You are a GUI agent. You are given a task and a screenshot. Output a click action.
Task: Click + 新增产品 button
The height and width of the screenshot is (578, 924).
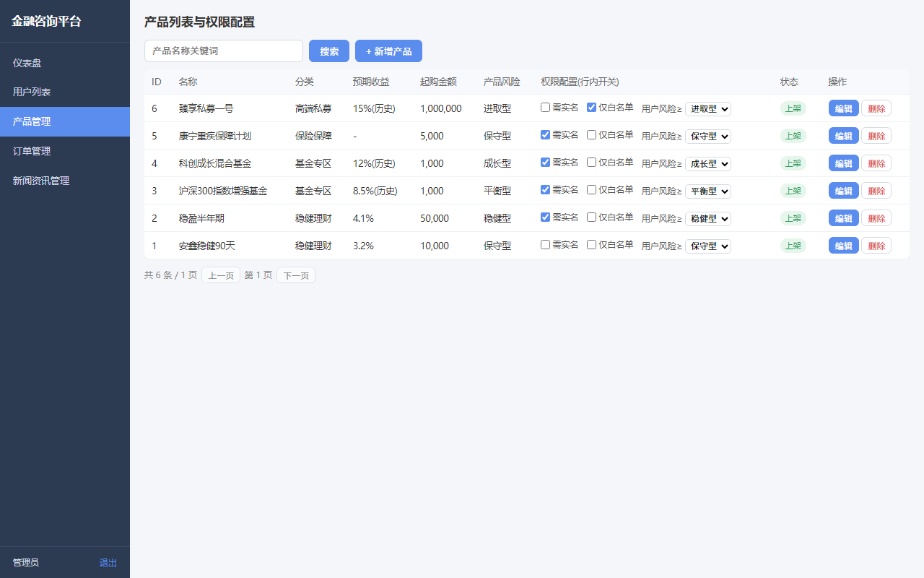click(x=388, y=51)
